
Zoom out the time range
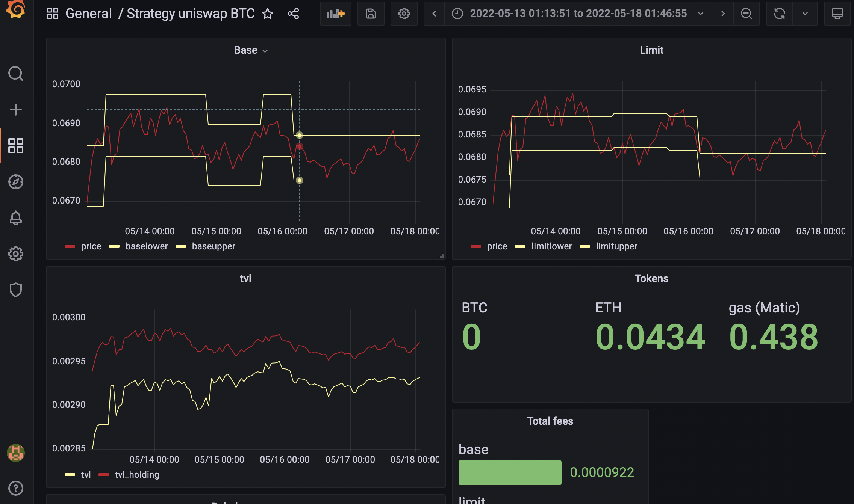coord(746,14)
